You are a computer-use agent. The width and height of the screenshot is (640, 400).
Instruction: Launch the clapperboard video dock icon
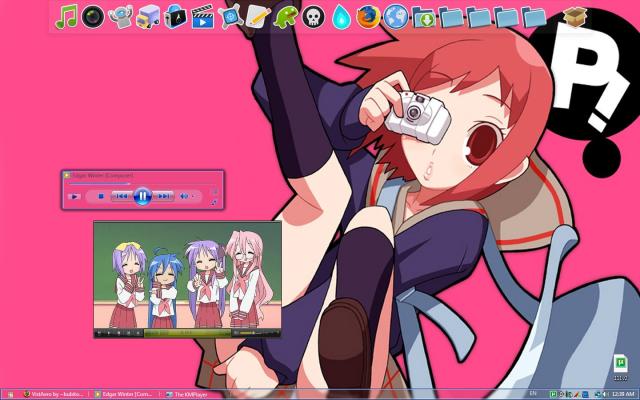tap(203, 17)
